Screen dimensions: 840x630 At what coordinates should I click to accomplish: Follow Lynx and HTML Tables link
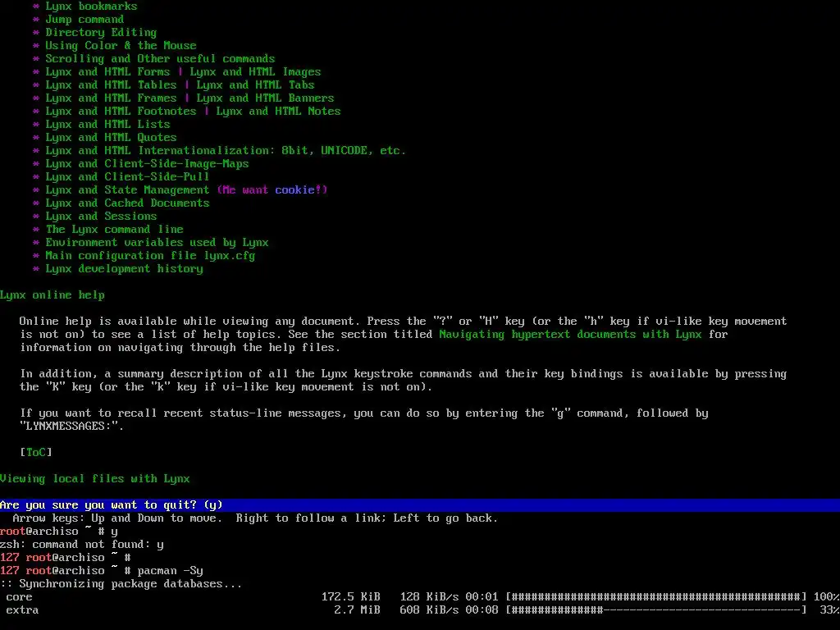111,85
